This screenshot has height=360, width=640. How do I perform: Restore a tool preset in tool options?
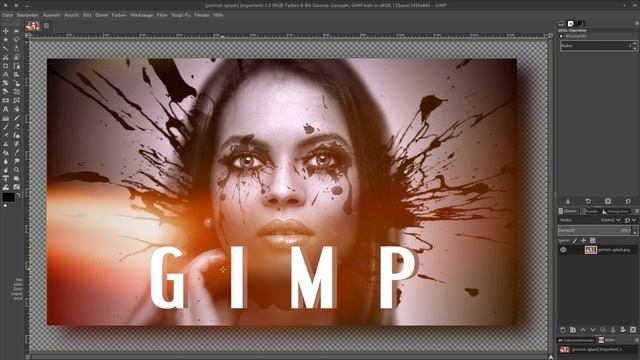588,201
